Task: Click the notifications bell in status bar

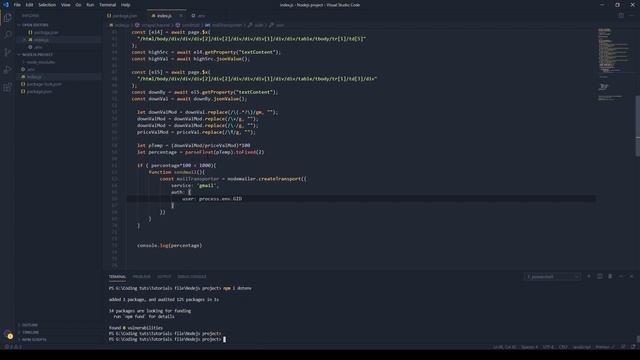Action: [x=633, y=347]
